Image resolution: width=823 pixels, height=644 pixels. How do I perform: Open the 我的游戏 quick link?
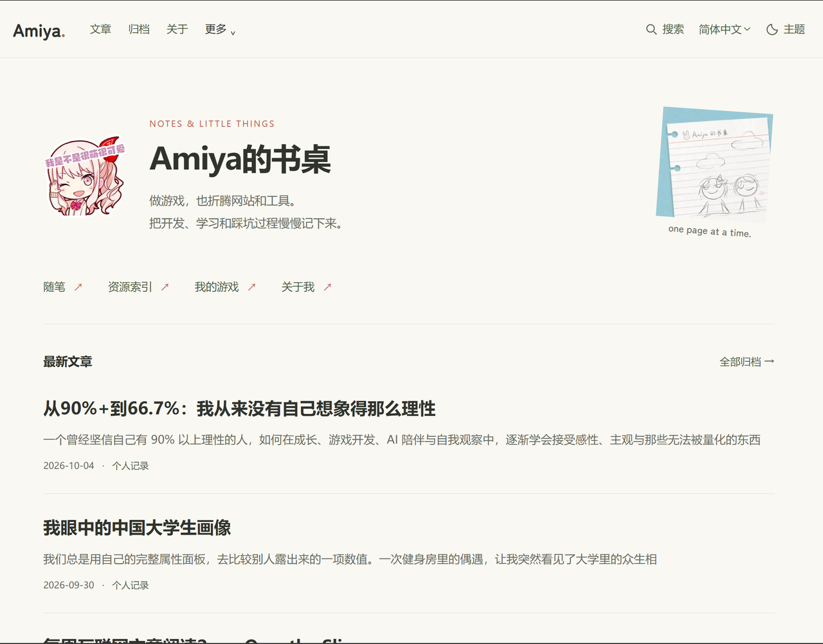click(217, 287)
